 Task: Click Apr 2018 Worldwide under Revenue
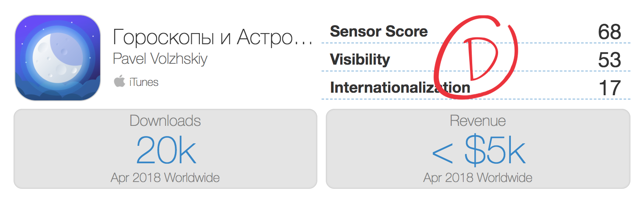(x=478, y=177)
